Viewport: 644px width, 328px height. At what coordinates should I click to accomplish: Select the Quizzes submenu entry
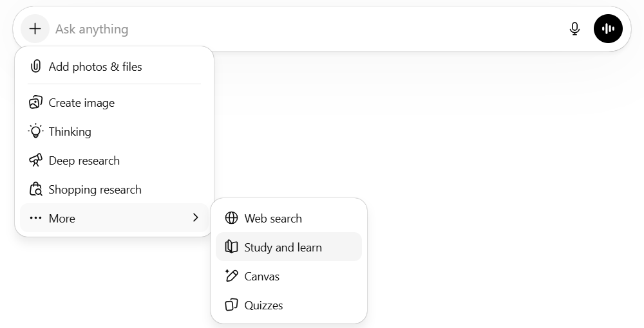[x=264, y=305]
